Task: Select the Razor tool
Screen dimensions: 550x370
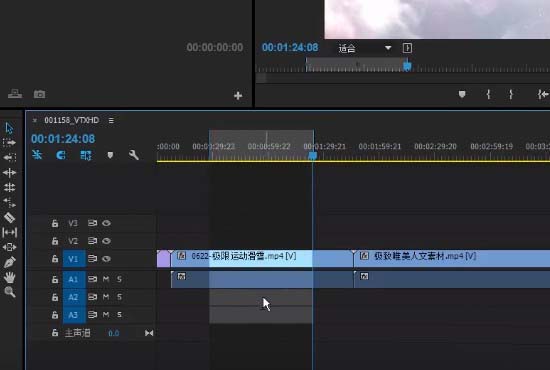Action: [9, 217]
